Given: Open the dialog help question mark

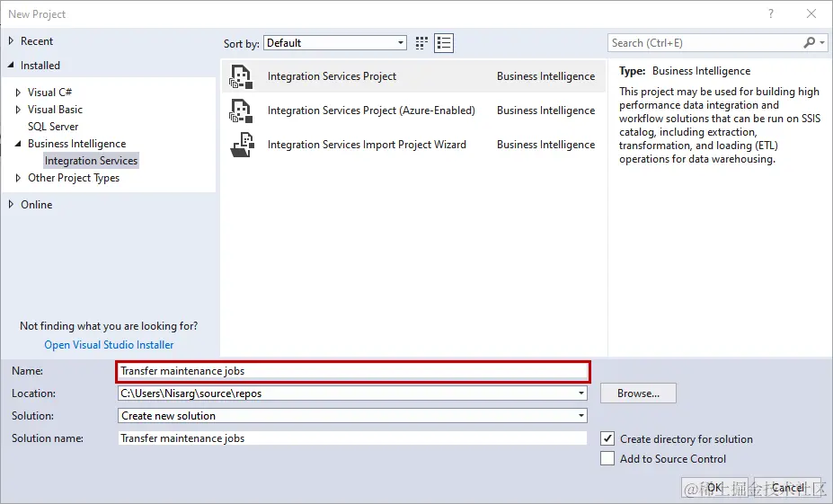Looking at the screenshot, I should pos(771,13).
